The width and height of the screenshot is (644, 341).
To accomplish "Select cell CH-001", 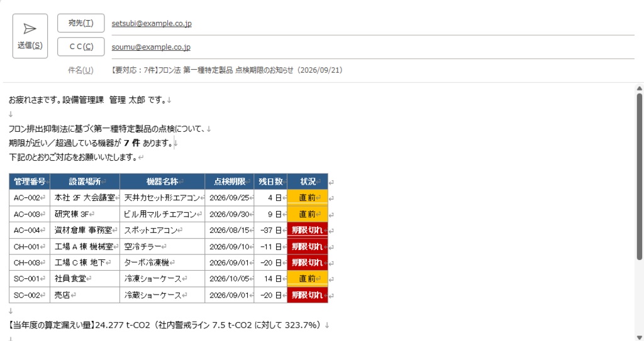I will click(30, 247).
